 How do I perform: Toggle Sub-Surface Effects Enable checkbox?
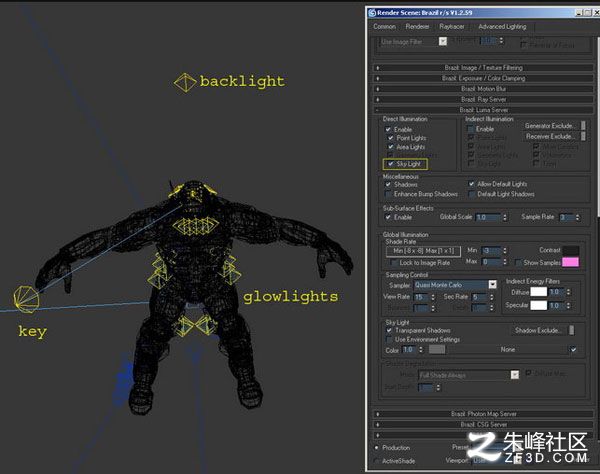388,217
